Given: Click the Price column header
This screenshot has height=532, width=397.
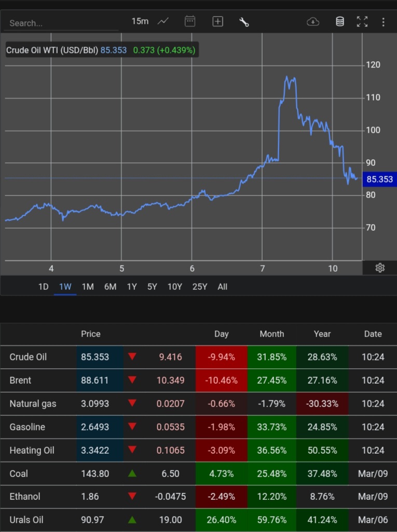Looking at the screenshot, I should tap(91, 334).
